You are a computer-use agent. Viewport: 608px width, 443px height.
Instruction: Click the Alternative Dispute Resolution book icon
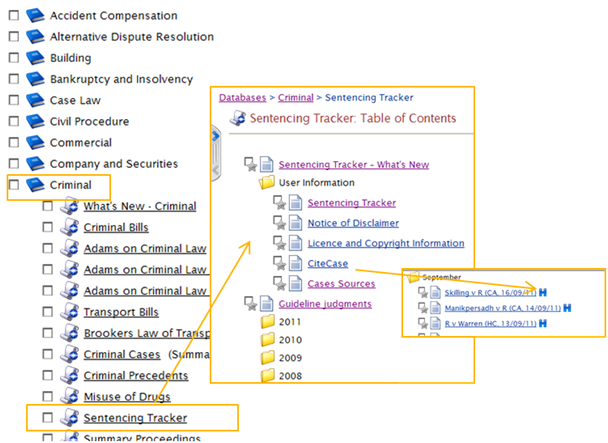coord(35,36)
